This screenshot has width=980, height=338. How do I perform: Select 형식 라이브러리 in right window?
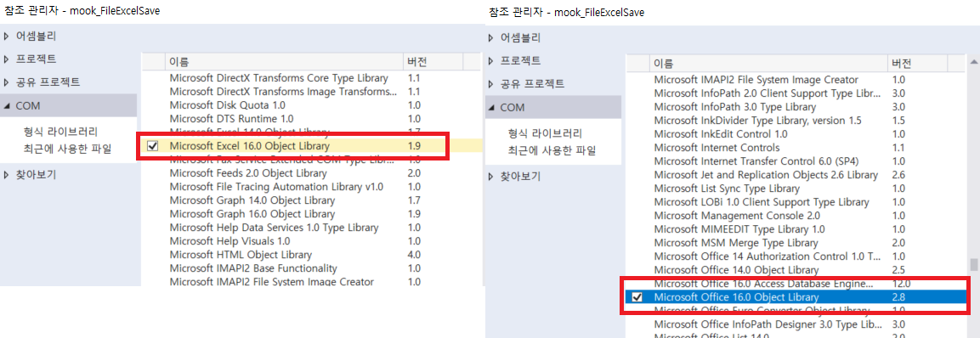click(545, 133)
